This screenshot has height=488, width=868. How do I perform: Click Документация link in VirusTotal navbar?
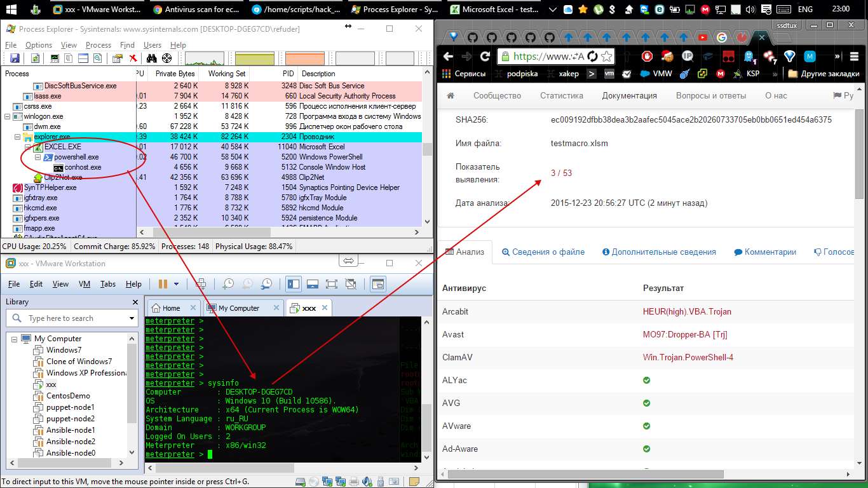(630, 96)
